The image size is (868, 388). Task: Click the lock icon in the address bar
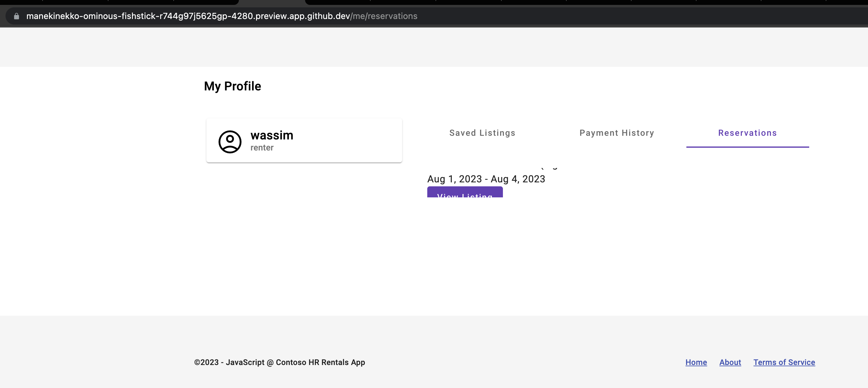pos(16,16)
